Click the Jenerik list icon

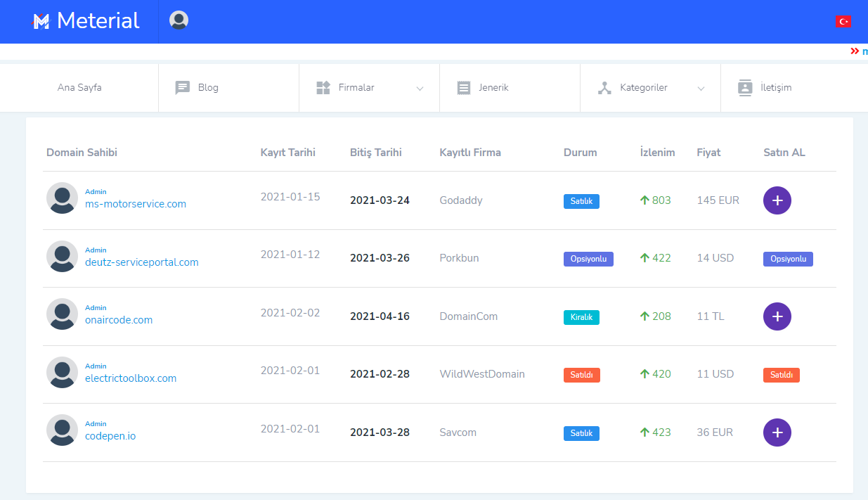464,88
